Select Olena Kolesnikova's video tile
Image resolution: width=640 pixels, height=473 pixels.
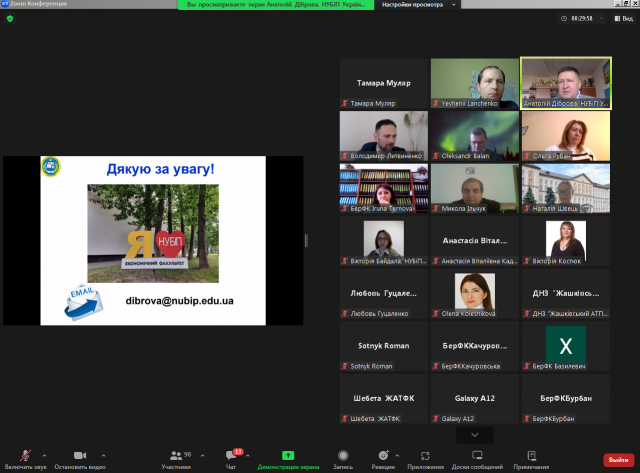tap(475, 293)
